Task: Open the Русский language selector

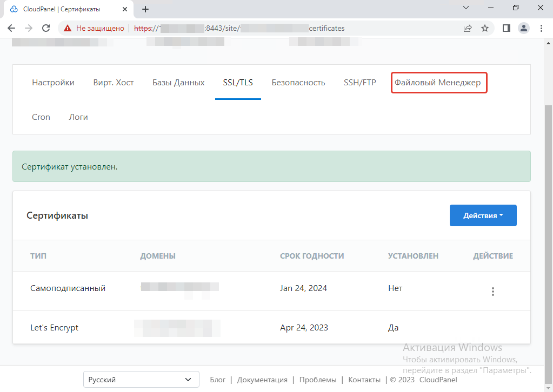Action: pos(141,380)
